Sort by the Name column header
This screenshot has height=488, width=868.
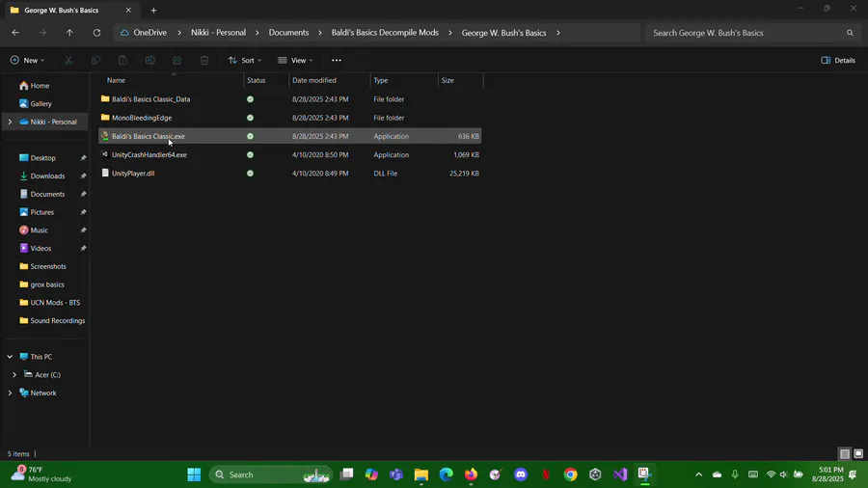(x=172, y=80)
